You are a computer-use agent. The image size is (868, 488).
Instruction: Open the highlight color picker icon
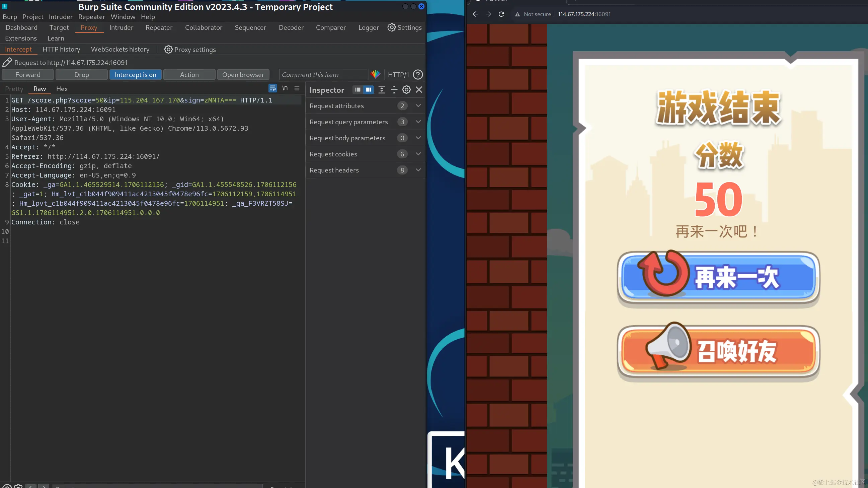pyautogui.click(x=376, y=75)
